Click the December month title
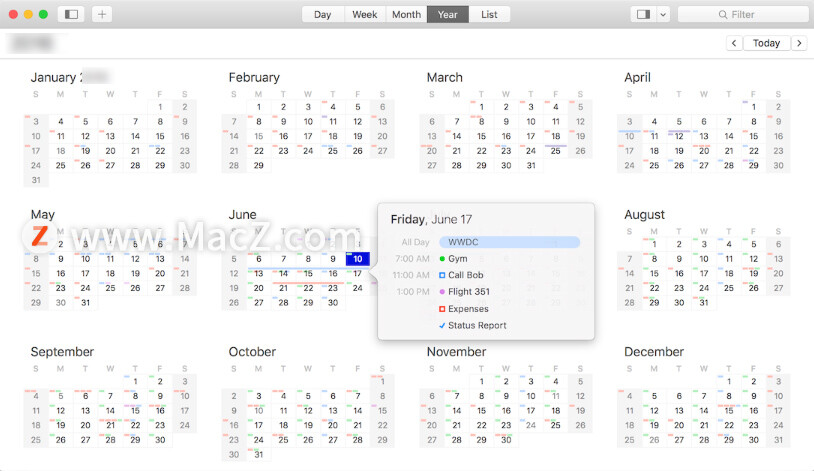814x471 pixels. tap(654, 352)
